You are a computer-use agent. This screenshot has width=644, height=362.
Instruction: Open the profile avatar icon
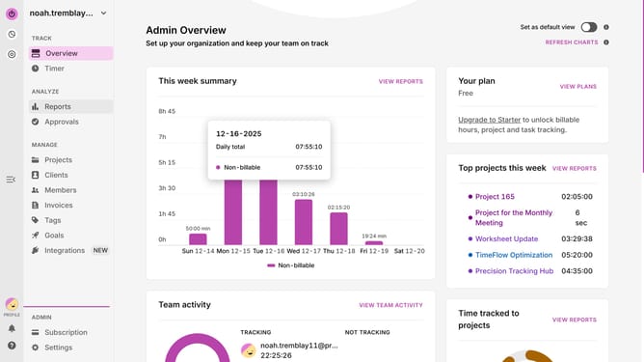[x=12, y=304]
